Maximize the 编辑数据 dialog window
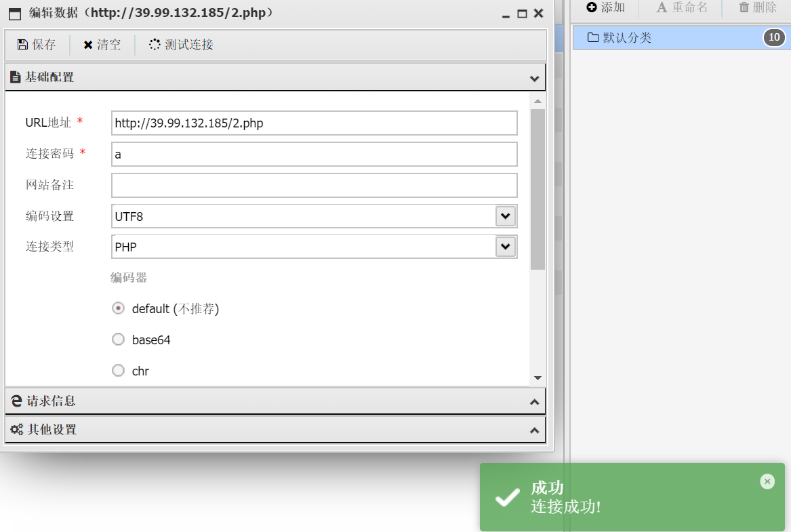The image size is (791, 532). pos(522,14)
